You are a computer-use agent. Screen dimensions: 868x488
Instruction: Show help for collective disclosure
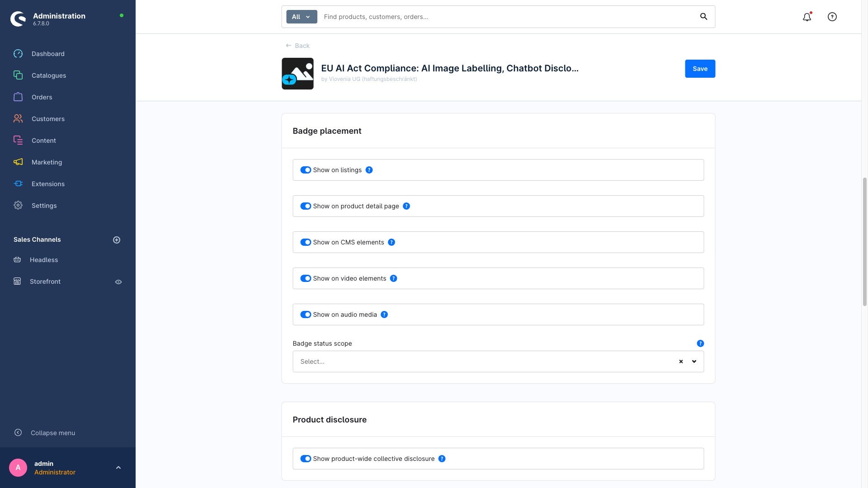[442, 459]
